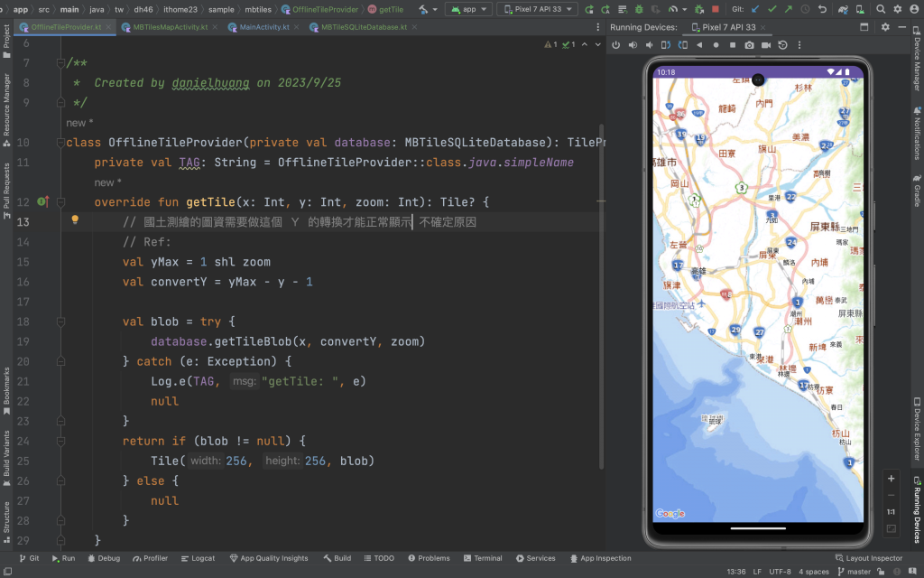Click the Attach Debugger to Android Process icon

[699, 9]
